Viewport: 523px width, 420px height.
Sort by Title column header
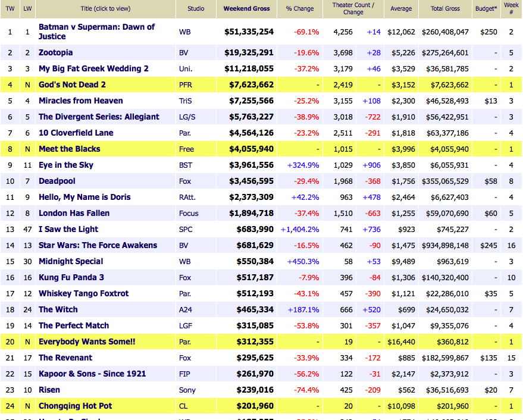point(105,9)
